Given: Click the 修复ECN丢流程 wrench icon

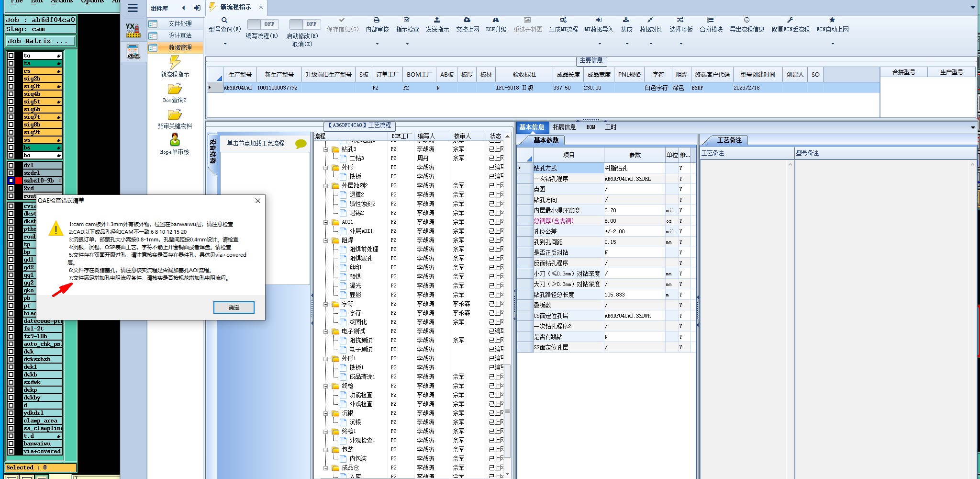Looking at the screenshot, I should (x=790, y=20).
